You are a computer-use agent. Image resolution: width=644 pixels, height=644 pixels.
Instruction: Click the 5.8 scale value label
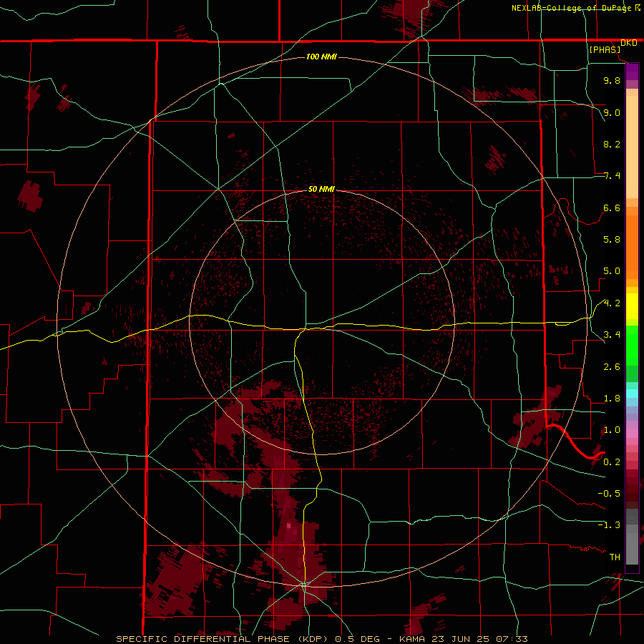coord(612,240)
